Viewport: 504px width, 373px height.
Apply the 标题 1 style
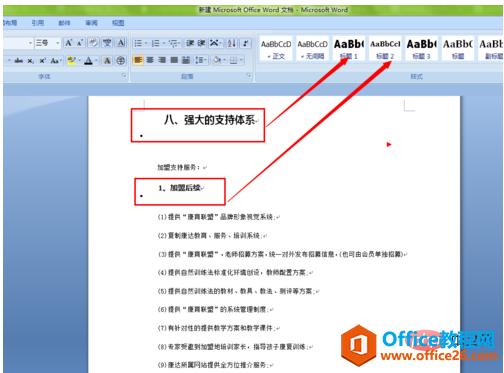pyautogui.click(x=349, y=49)
